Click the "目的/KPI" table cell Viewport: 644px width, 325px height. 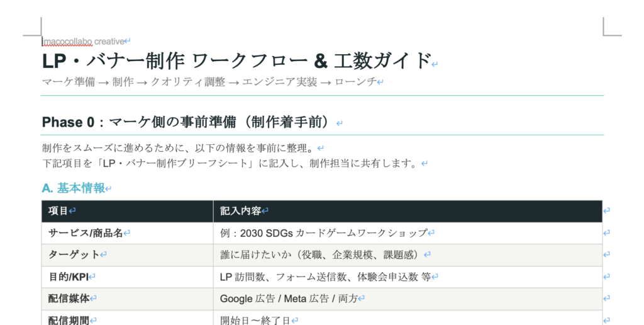pos(69,277)
